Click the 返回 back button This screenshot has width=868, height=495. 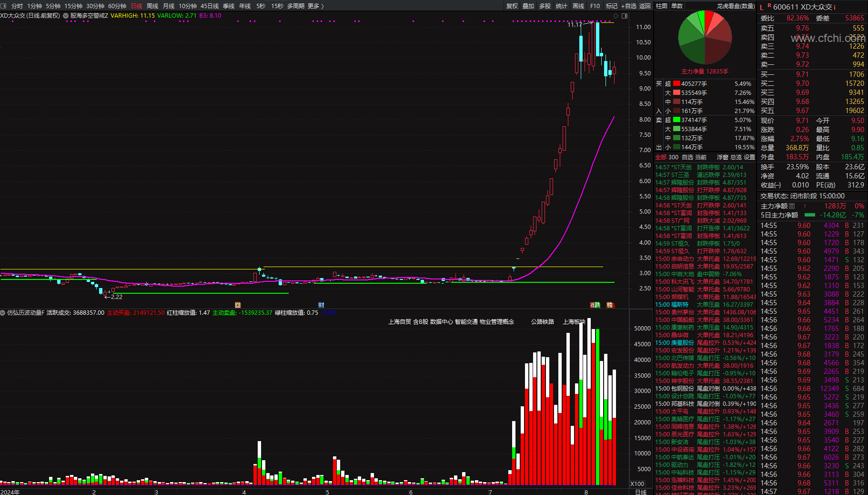point(645,6)
